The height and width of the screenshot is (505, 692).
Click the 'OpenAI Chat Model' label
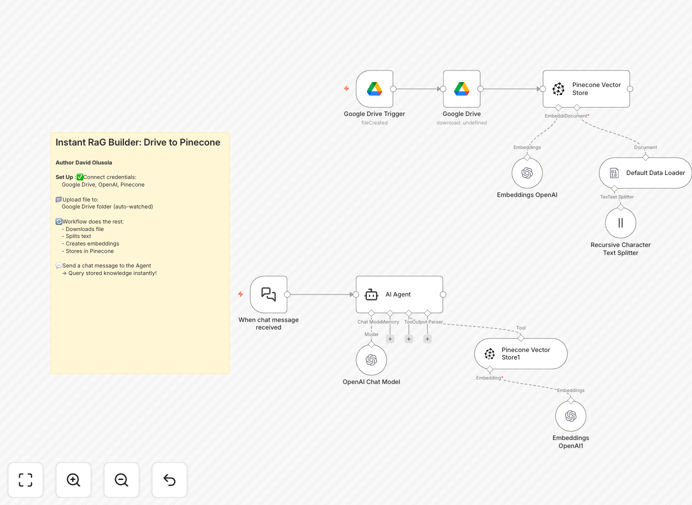(x=371, y=382)
